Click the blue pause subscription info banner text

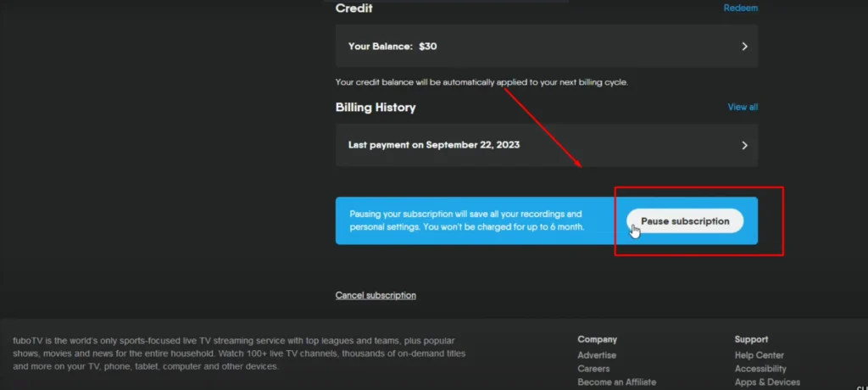(467, 220)
